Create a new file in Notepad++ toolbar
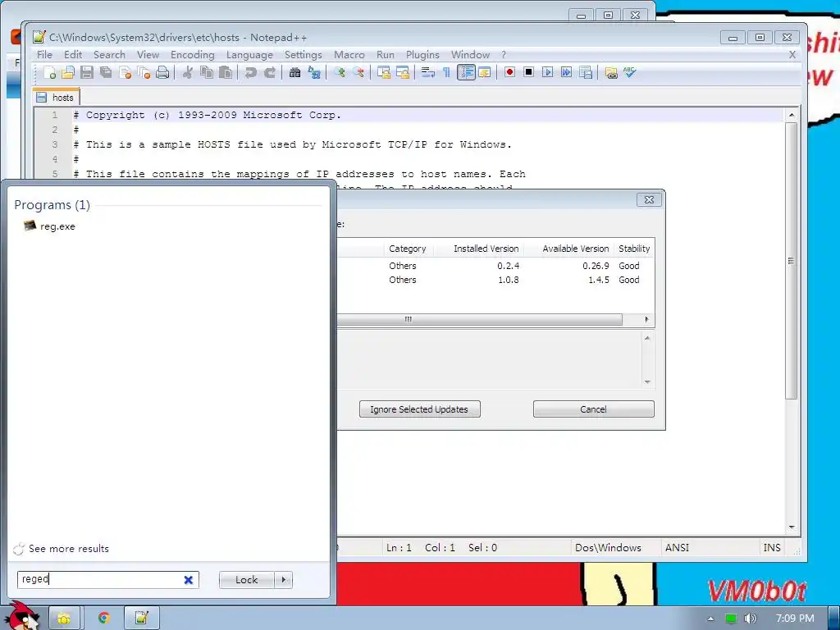 (x=50, y=72)
